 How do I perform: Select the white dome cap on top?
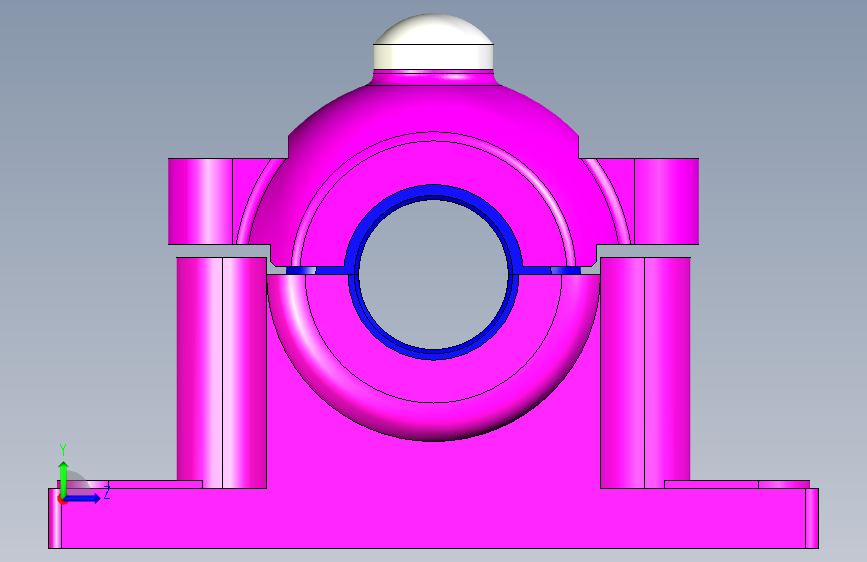pyautogui.click(x=433, y=43)
